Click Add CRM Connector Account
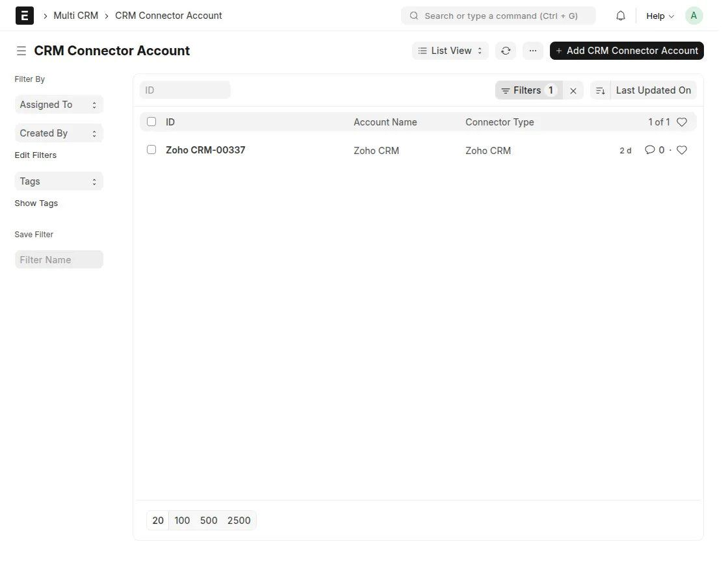Screen dimensions: 728x572 tap(626, 50)
